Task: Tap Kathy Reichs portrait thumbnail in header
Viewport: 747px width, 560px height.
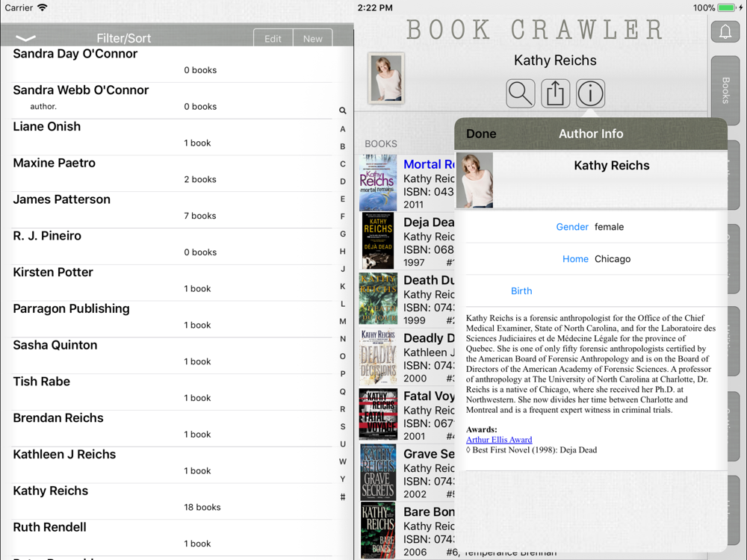Action: click(x=386, y=78)
